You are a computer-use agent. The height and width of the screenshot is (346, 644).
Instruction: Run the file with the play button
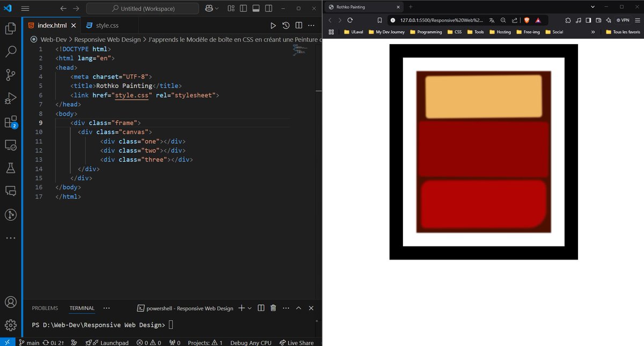coord(273,25)
